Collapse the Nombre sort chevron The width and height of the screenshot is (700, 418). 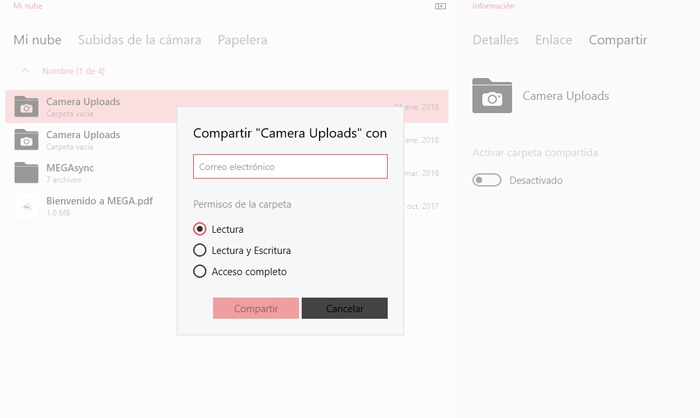pos(25,71)
